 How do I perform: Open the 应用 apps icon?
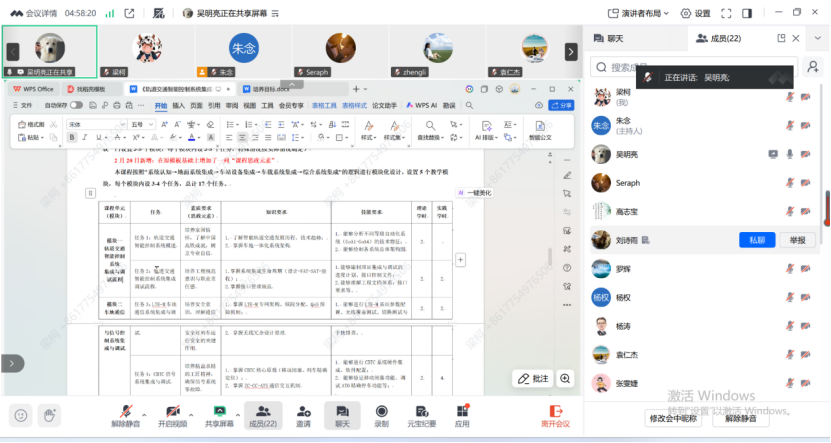coord(462,410)
